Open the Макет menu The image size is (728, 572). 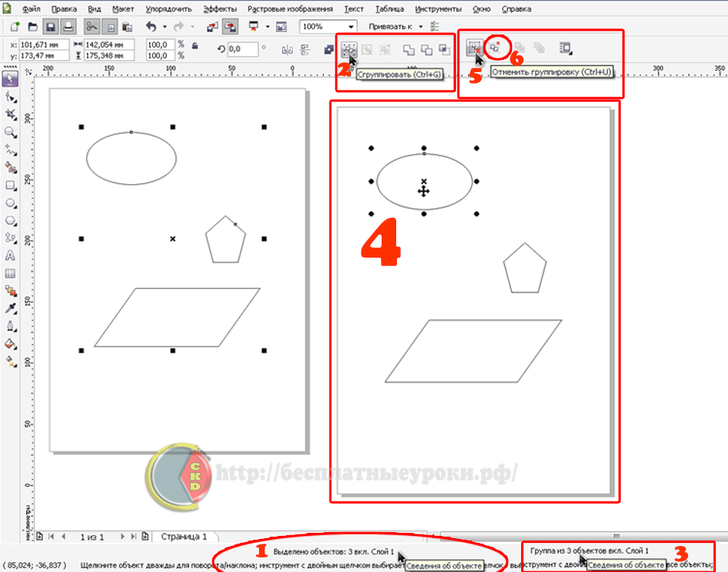pos(123,9)
